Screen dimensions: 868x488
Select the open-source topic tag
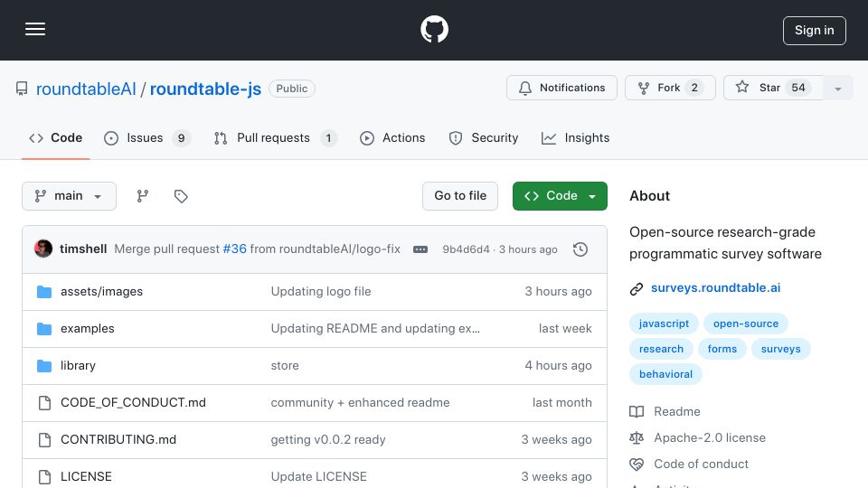tap(746, 324)
